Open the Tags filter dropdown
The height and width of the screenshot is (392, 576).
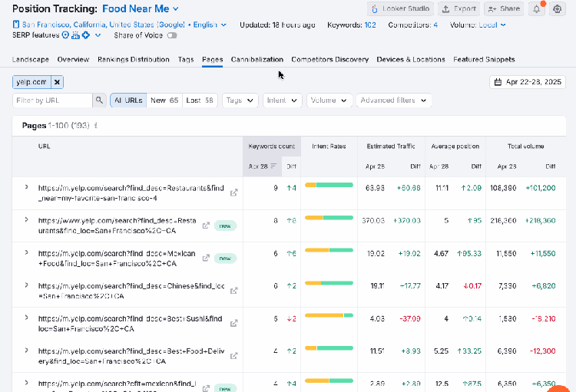pos(240,100)
